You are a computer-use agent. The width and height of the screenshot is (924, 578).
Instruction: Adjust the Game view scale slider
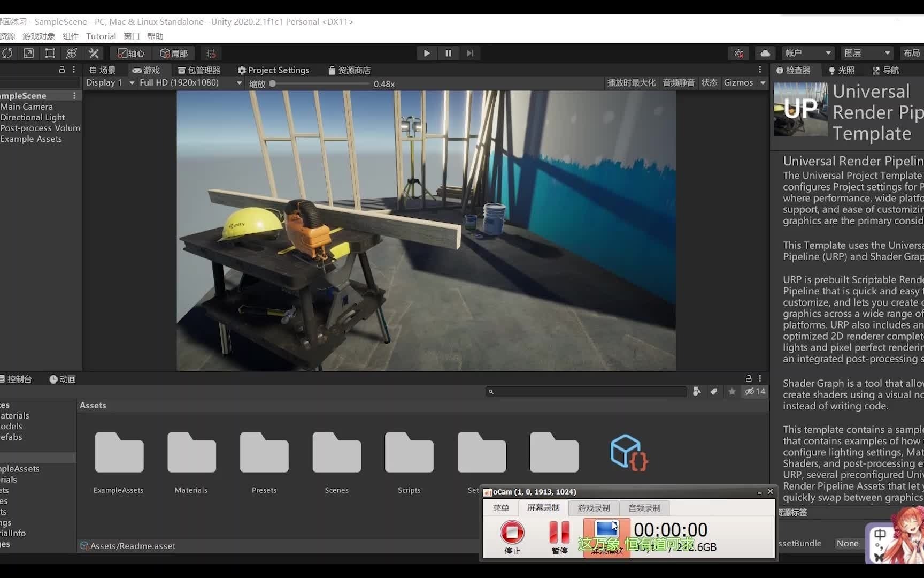click(x=272, y=83)
